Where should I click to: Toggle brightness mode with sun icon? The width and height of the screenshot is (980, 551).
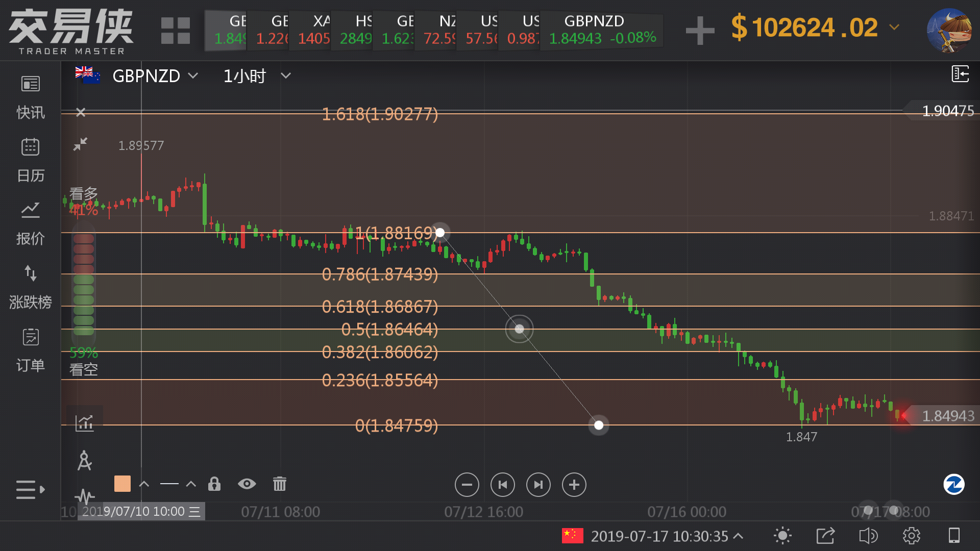tap(782, 536)
